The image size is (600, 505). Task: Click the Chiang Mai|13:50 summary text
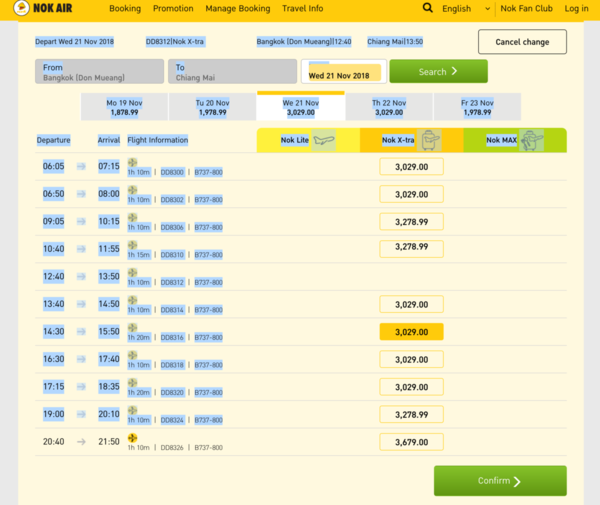tap(395, 41)
